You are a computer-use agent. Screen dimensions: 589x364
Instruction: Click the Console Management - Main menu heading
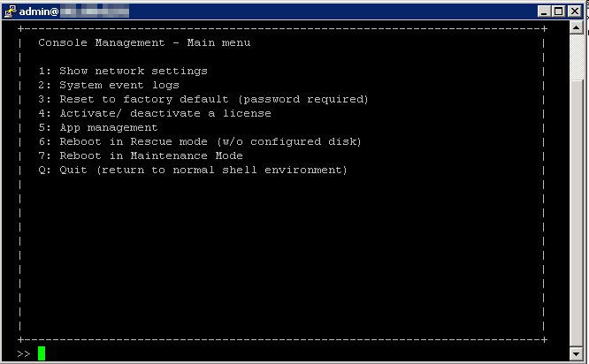tap(144, 42)
